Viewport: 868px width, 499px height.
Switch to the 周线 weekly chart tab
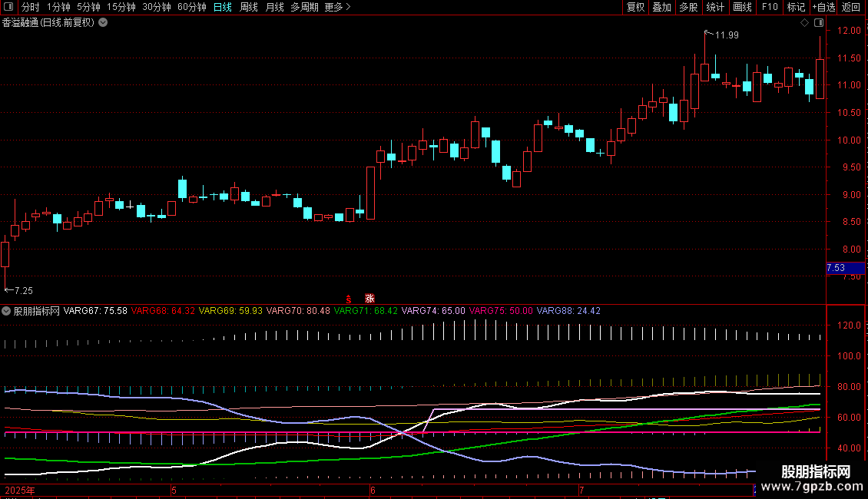click(249, 7)
